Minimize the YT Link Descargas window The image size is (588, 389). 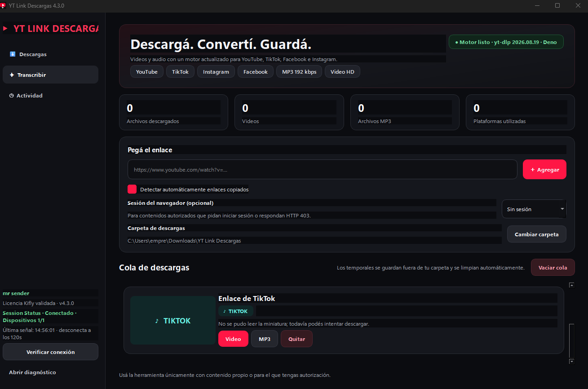point(537,5)
